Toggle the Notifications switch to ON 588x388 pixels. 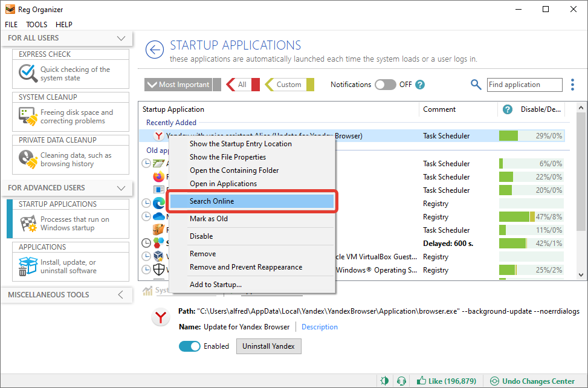pos(386,85)
